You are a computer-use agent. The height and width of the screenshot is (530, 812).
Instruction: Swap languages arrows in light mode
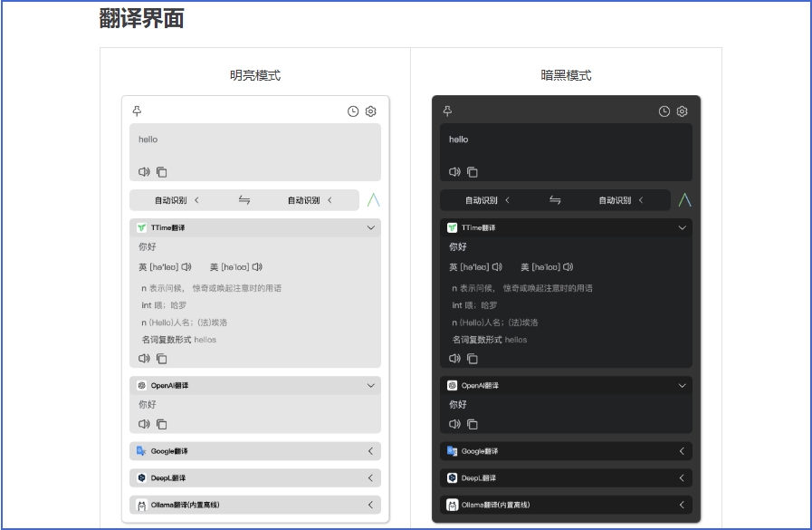tap(244, 200)
